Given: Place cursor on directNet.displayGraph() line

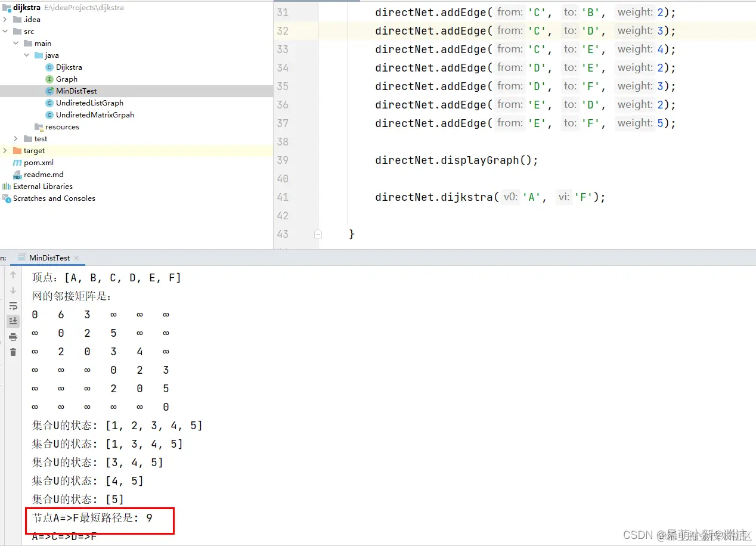Looking at the screenshot, I should (x=457, y=160).
